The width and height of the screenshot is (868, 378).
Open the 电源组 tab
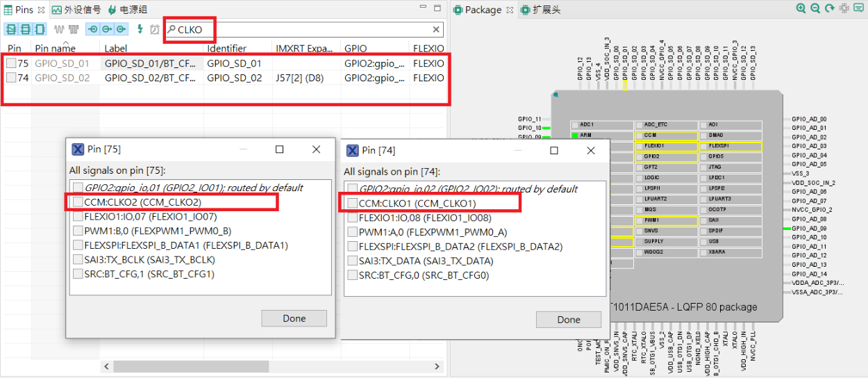(x=127, y=10)
